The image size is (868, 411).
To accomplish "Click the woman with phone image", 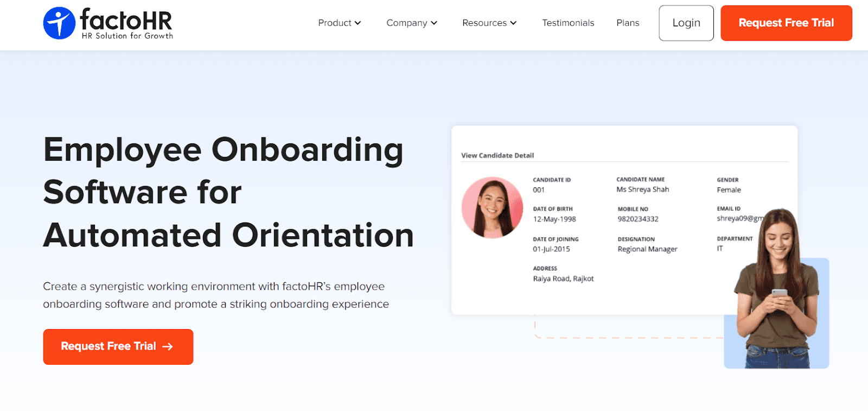I will (x=777, y=288).
